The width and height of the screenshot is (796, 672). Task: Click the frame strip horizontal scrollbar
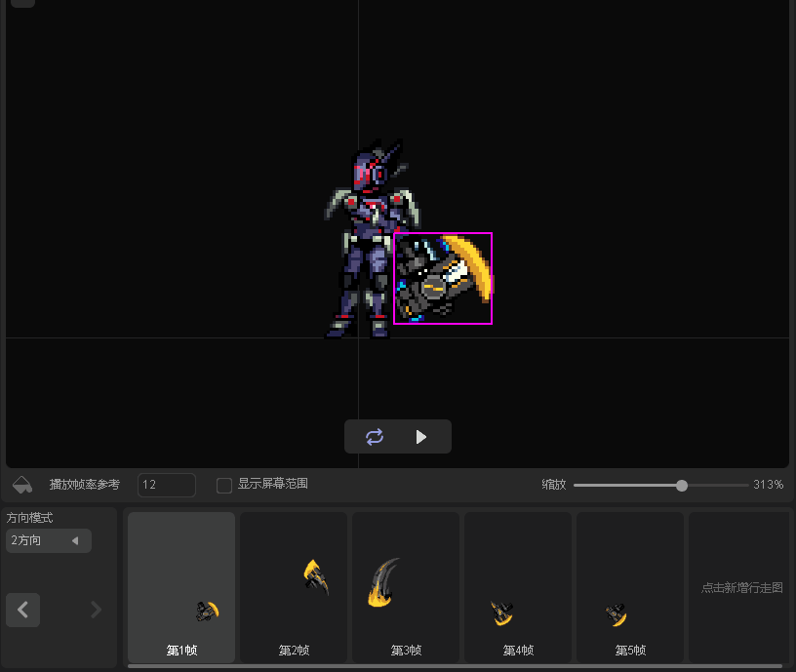pos(455,666)
